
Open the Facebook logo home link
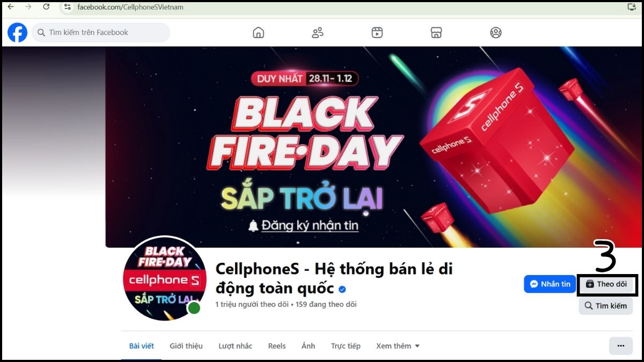coord(17,33)
